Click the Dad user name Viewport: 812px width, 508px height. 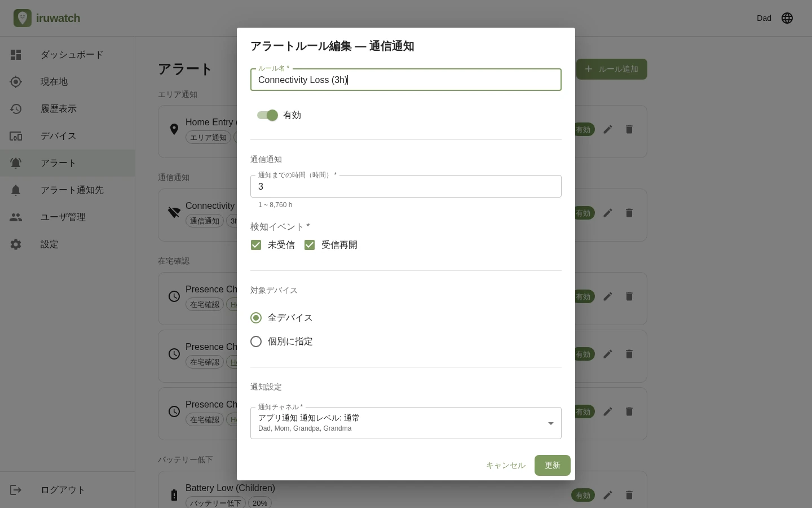(x=764, y=18)
